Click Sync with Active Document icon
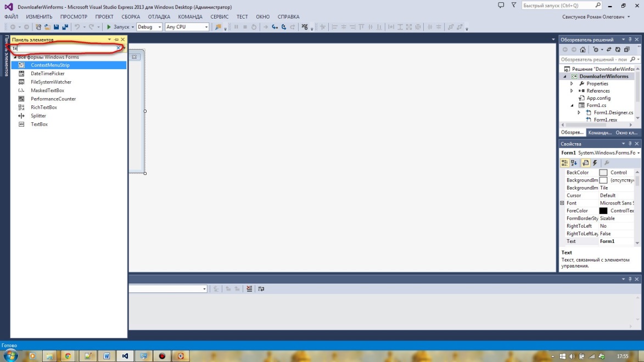This screenshot has height=362, width=644. click(x=609, y=50)
